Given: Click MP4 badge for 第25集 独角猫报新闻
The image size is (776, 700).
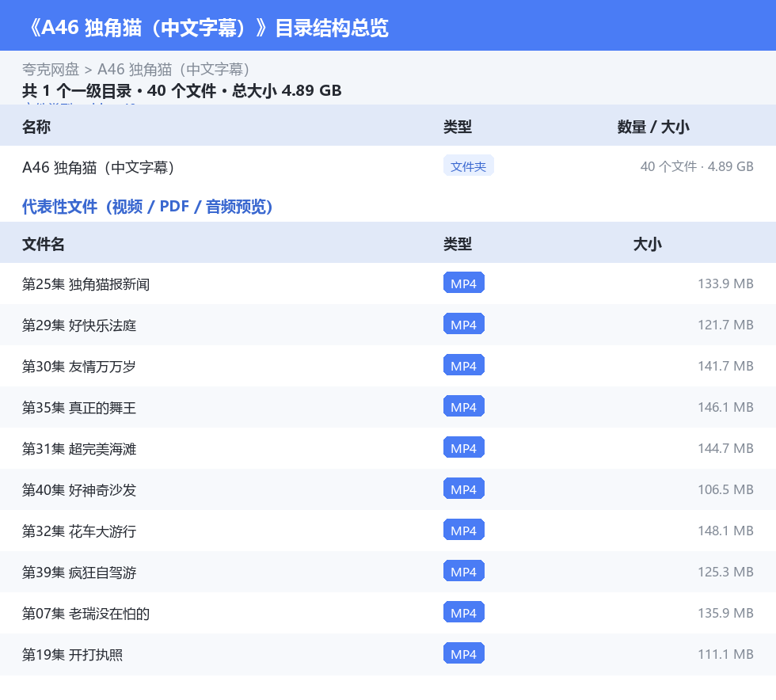Looking at the screenshot, I should (x=464, y=283).
